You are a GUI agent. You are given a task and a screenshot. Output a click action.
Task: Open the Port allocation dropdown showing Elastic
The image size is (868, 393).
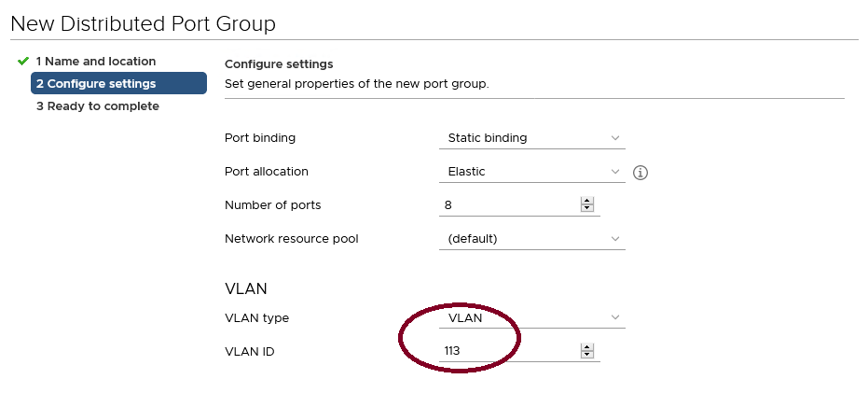coord(530,172)
